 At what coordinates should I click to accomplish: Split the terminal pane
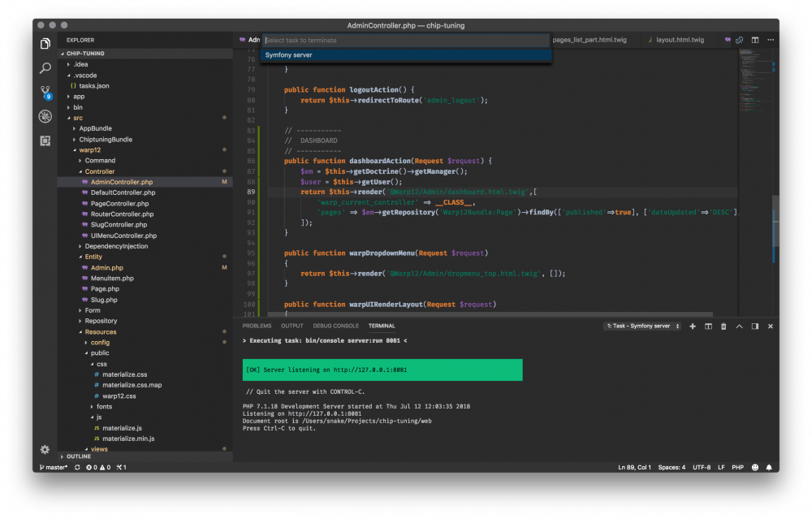click(x=708, y=326)
